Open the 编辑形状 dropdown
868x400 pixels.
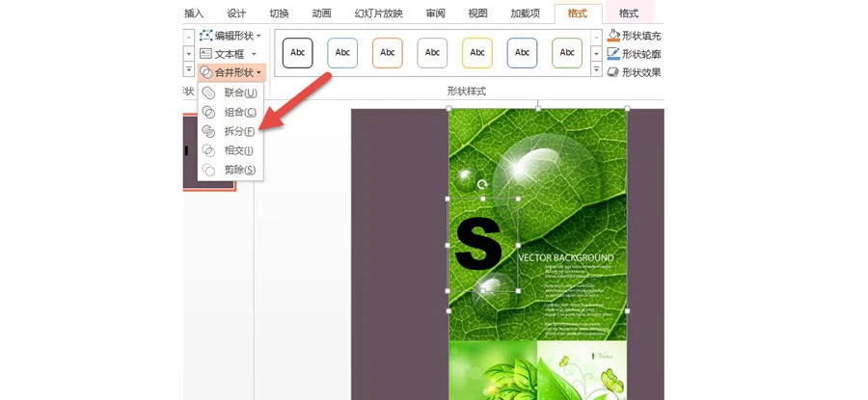click(x=231, y=36)
